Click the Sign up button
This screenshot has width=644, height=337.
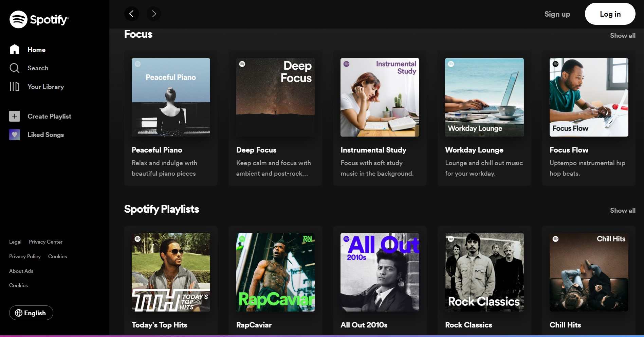point(557,14)
